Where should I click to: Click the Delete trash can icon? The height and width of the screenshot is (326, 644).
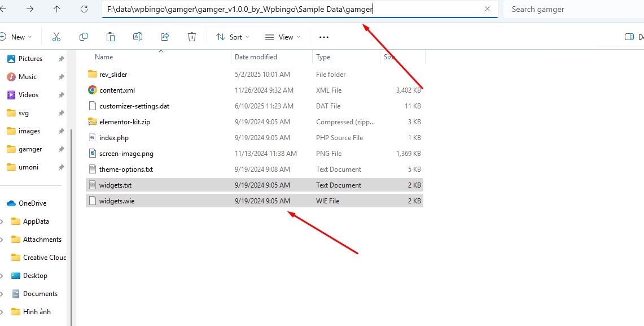(x=192, y=37)
